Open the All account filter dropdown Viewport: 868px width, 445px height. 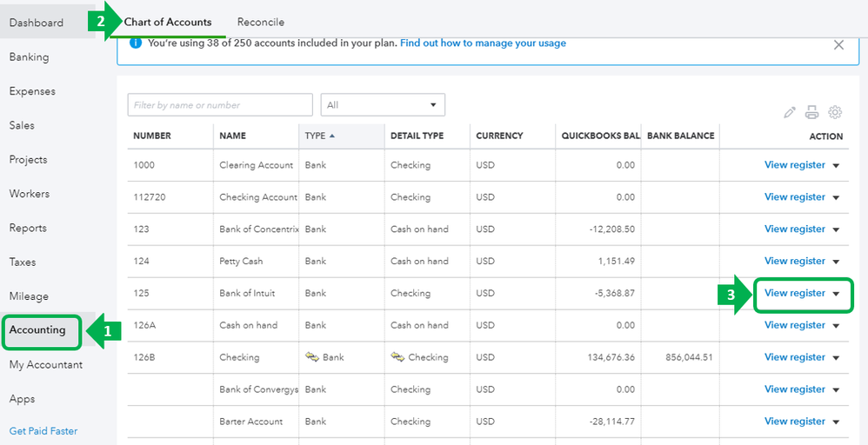pyautogui.click(x=383, y=104)
